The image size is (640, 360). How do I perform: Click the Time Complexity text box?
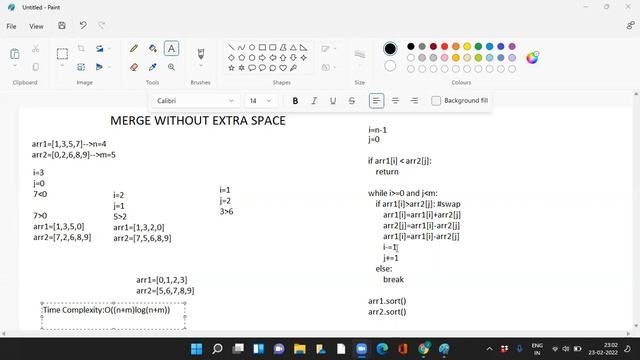click(113, 316)
